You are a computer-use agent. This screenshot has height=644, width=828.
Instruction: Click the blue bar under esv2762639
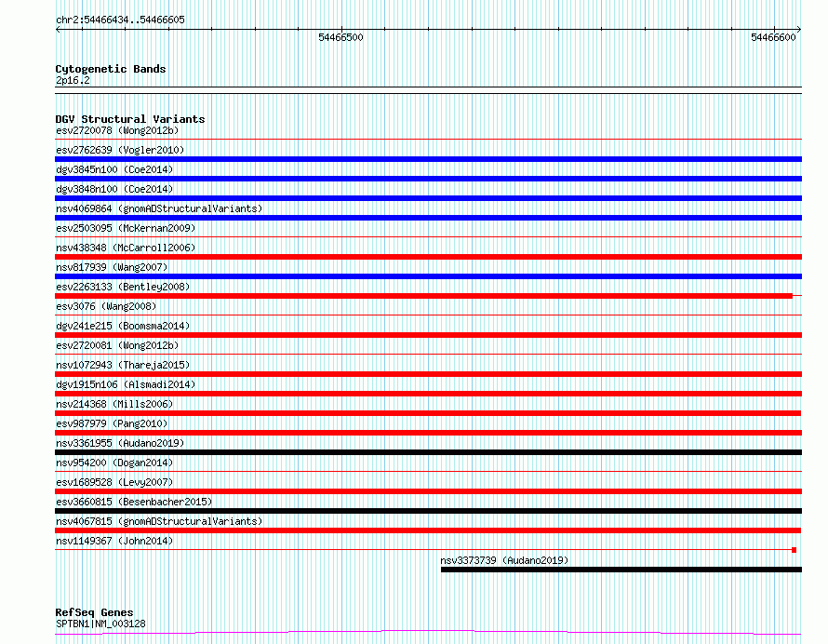coord(428,159)
